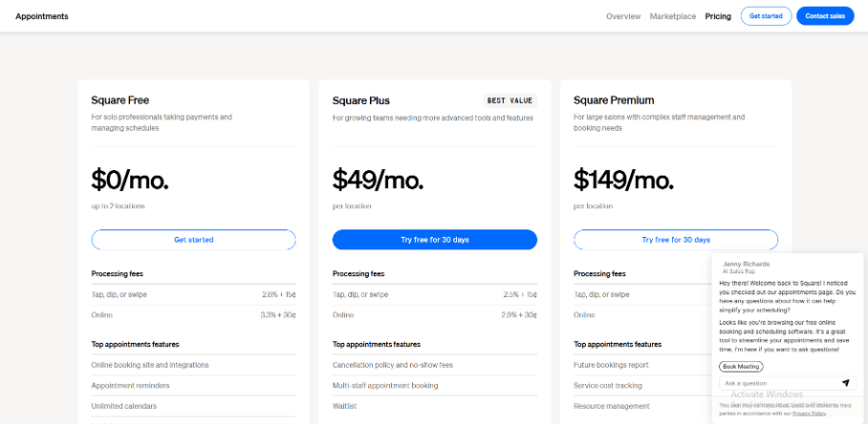Click Appointment reminders feature
The image size is (868, 424).
pyautogui.click(x=131, y=385)
